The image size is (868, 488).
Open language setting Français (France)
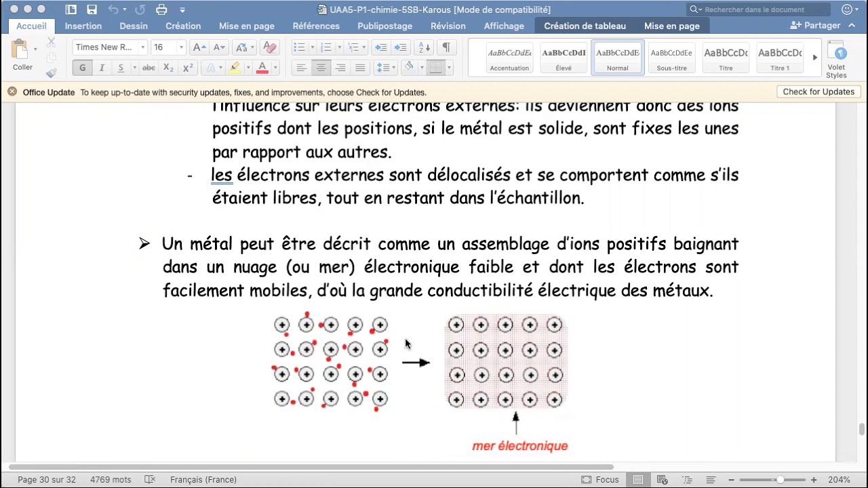pos(203,480)
